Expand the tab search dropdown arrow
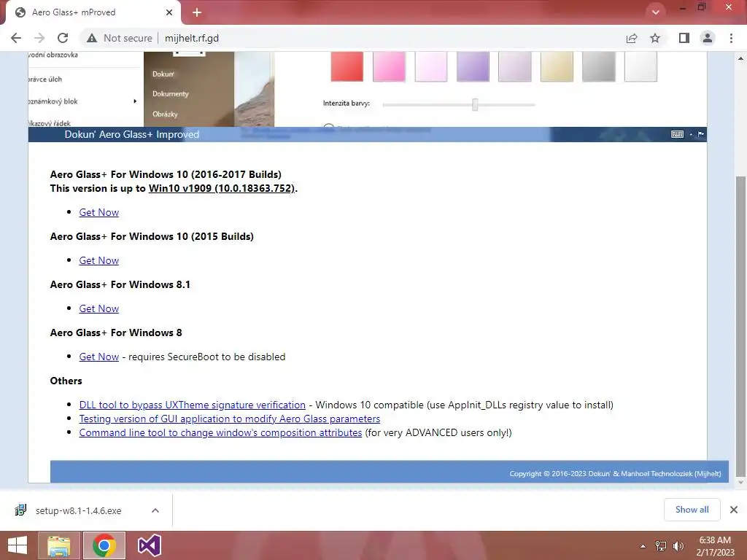This screenshot has height=560, width=747. point(656,12)
